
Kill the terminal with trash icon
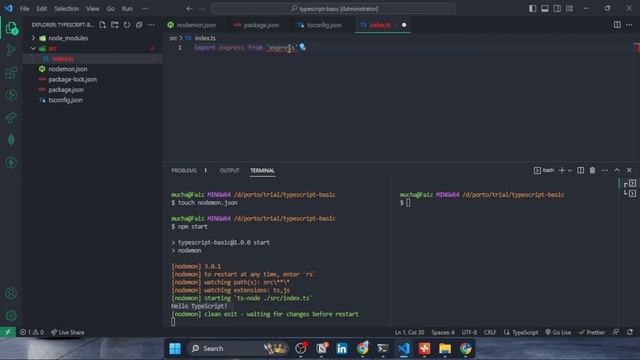(x=592, y=170)
